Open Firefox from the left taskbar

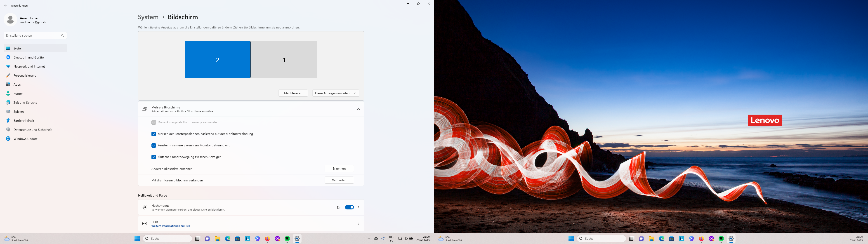[x=267, y=239]
